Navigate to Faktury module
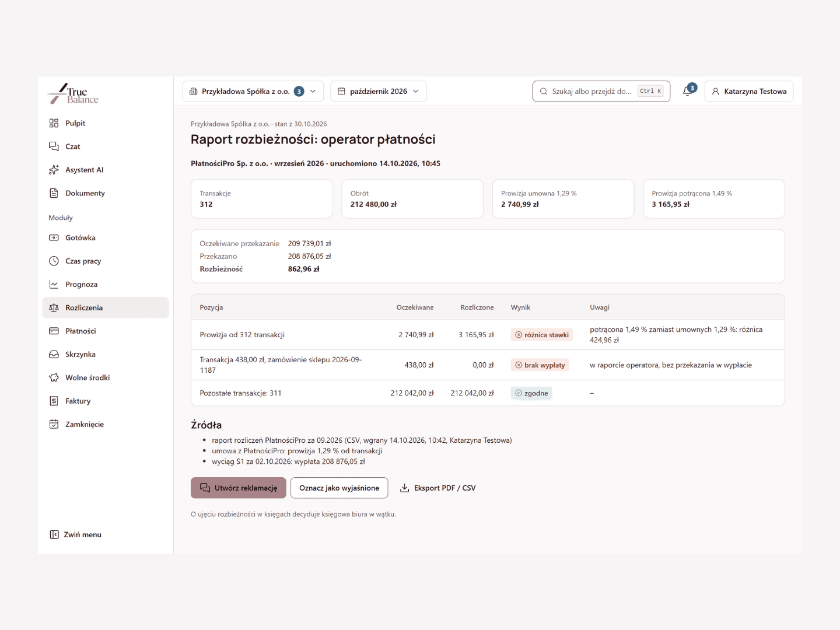This screenshot has height=630, width=840. (106, 401)
